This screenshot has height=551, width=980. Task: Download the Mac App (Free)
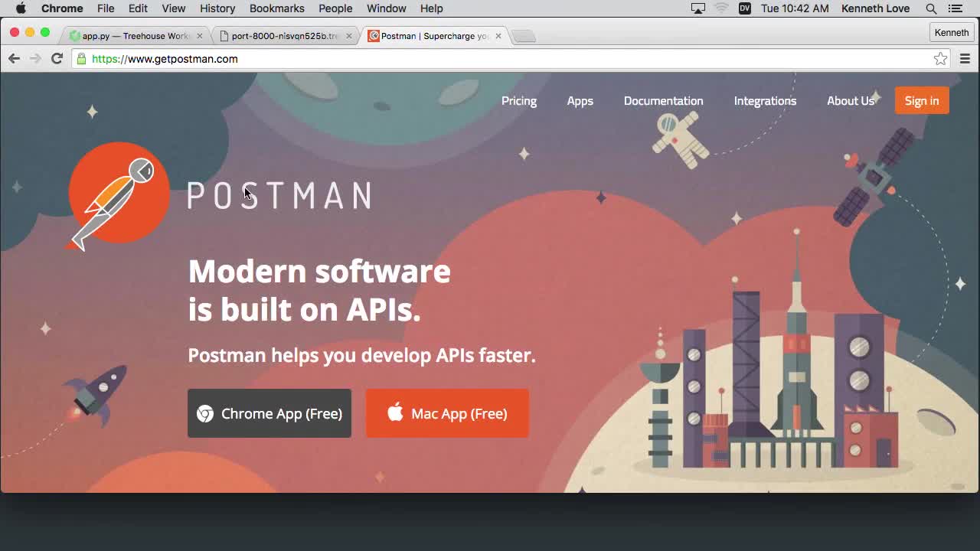click(x=447, y=413)
